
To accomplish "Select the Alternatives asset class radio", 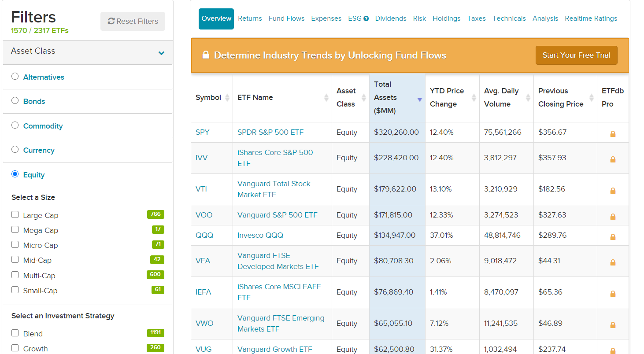I will (x=15, y=76).
